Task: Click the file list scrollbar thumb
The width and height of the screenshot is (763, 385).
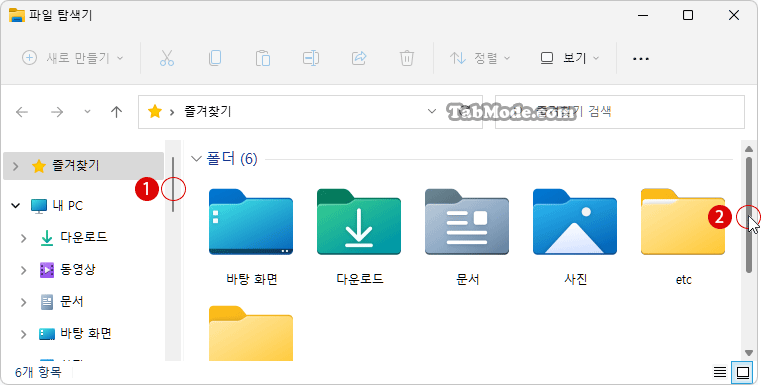Action: coord(749,214)
